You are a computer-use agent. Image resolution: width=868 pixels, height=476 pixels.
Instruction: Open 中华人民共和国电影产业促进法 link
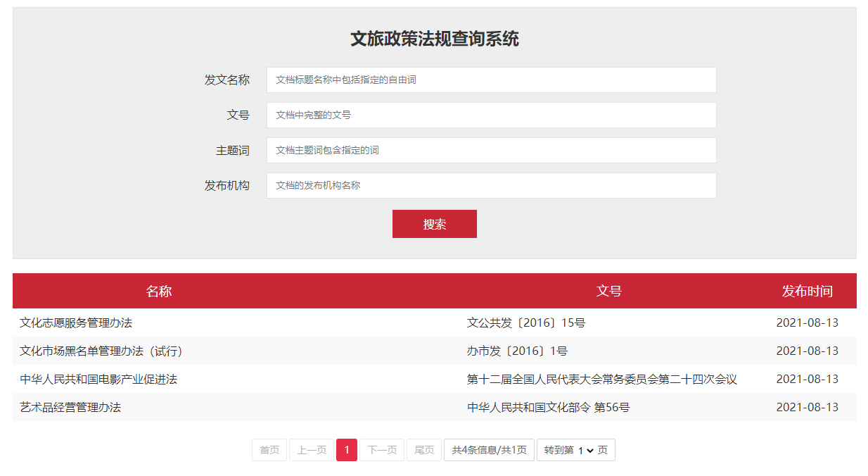(x=98, y=380)
